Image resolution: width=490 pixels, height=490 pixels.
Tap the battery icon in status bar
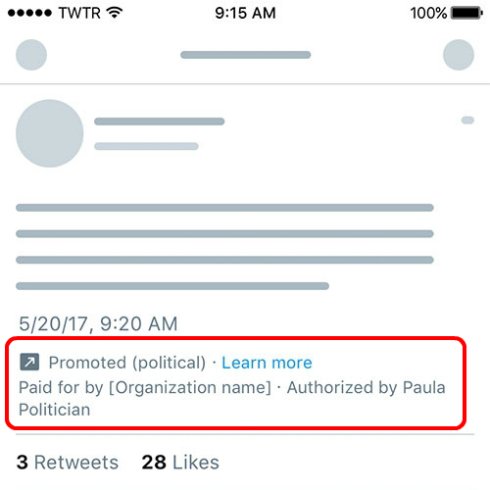click(x=467, y=13)
